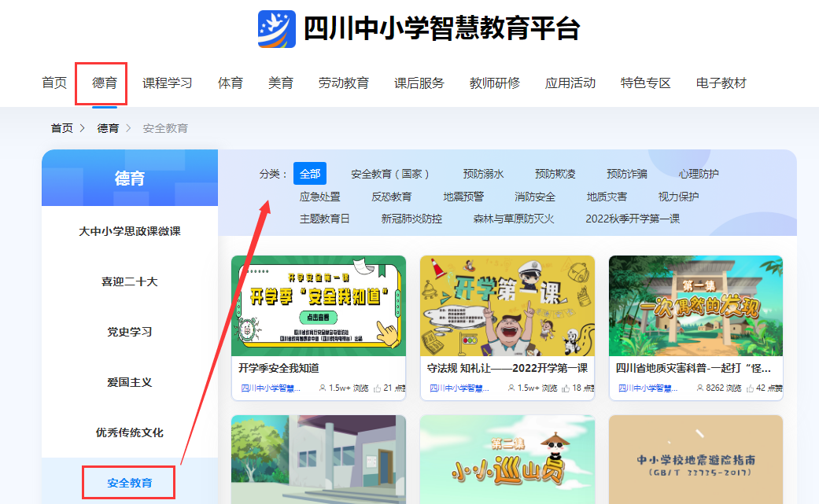
Task: Open the 一次偶然的发现 village thumbnail
Action: coord(695,306)
